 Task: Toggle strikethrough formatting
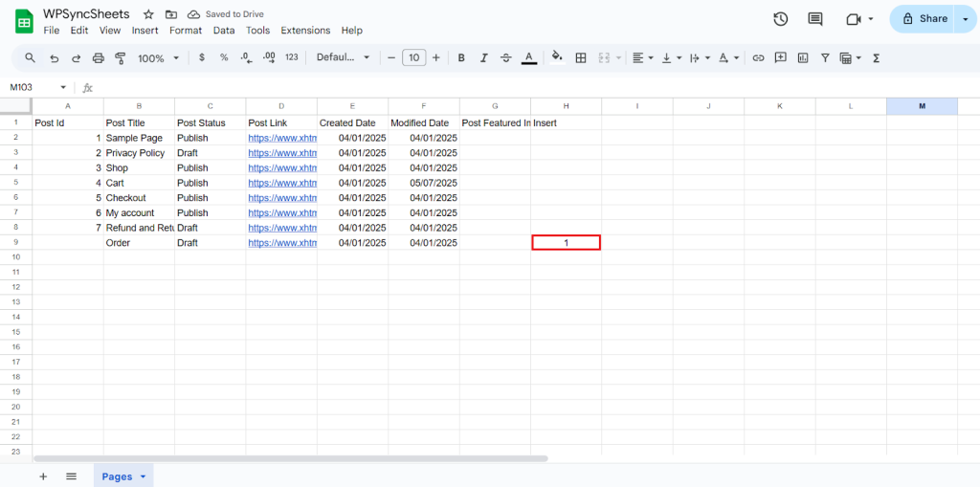pyautogui.click(x=506, y=58)
